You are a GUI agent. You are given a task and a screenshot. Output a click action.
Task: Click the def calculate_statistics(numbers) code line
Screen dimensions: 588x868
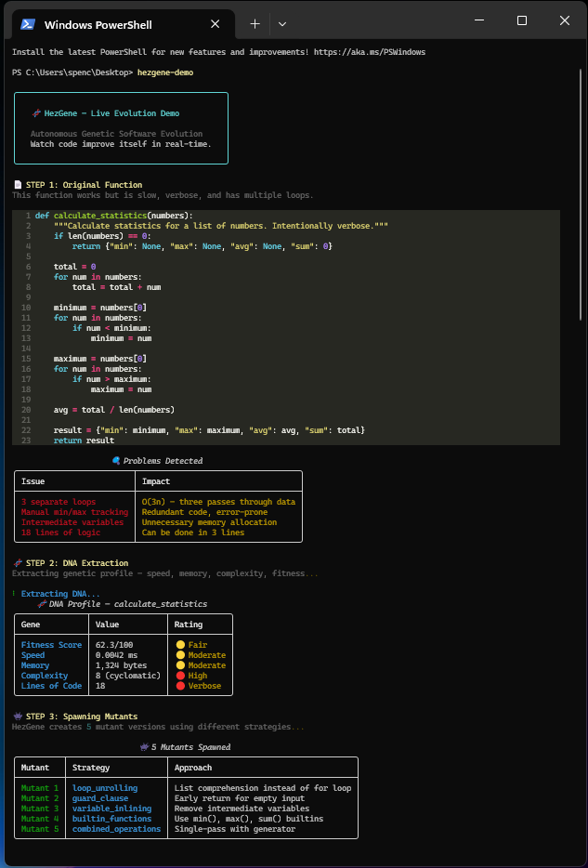(x=114, y=216)
